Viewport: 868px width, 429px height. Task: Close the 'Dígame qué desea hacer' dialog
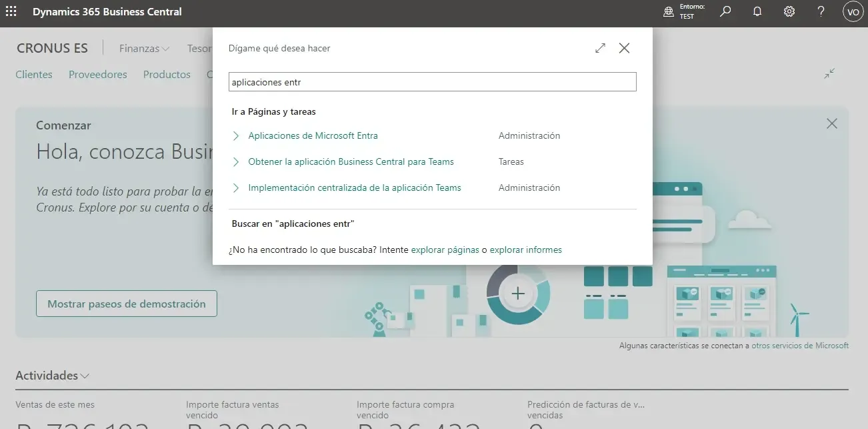(624, 48)
